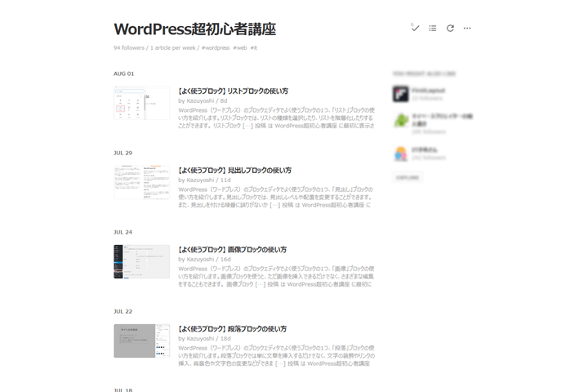The image size is (588, 392).
Task: Open the 見出しブロックの使い方 article title
Action: tap(234, 171)
